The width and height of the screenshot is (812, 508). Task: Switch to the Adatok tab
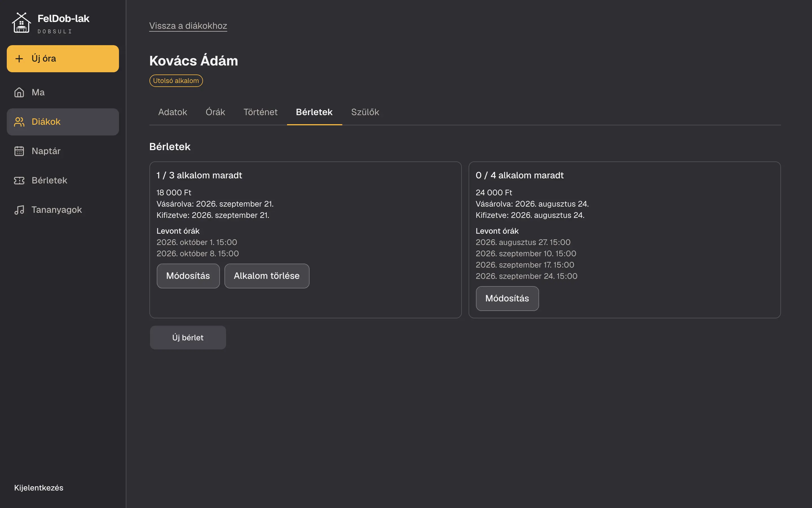(173, 112)
